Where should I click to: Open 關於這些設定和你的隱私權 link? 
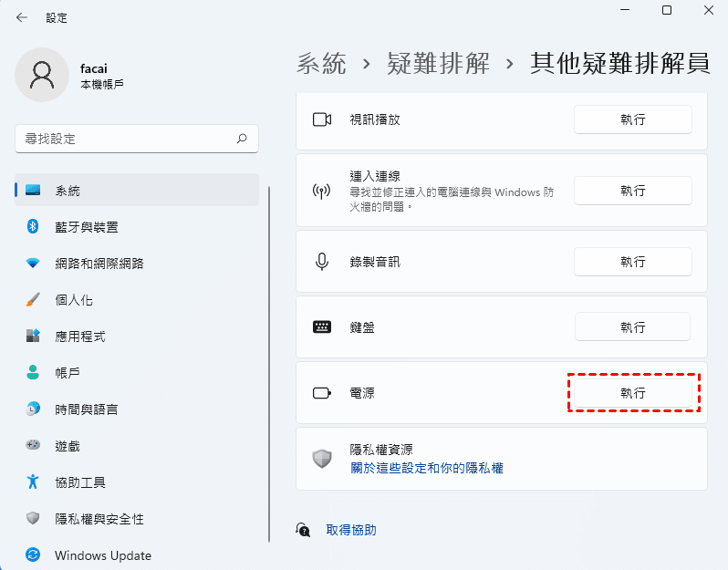[427, 468]
